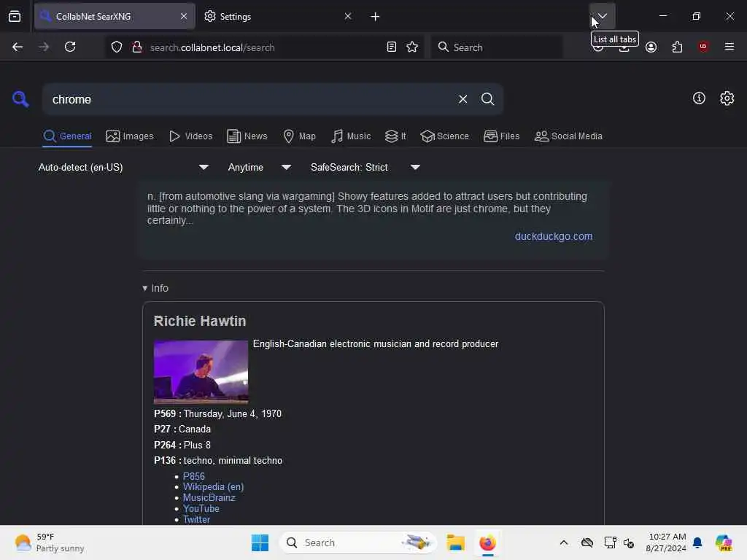The image size is (747, 560).
Task: Close the Settings tab
Action: tap(348, 16)
